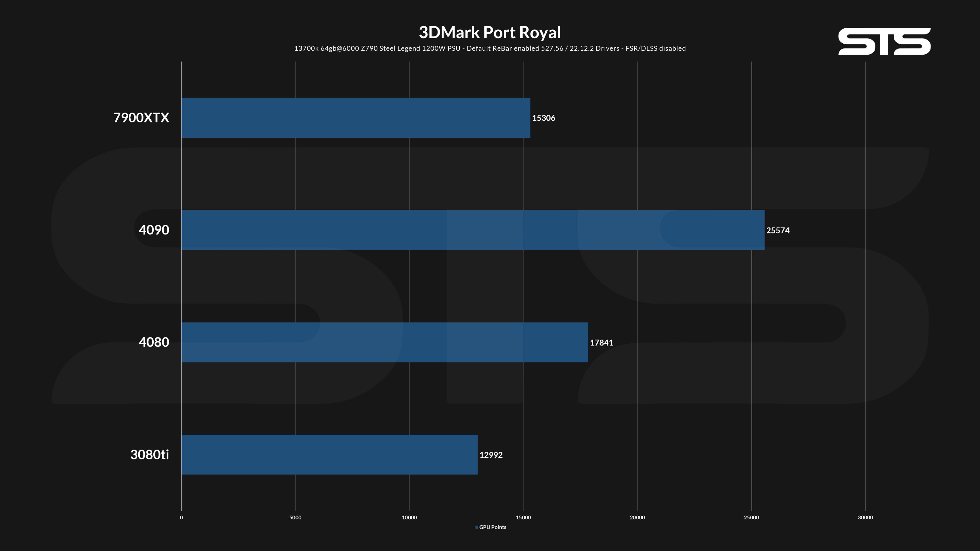This screenshot has width=980, height=551.
Task: Click the 0 axis tick label
Action: [181, 518]
